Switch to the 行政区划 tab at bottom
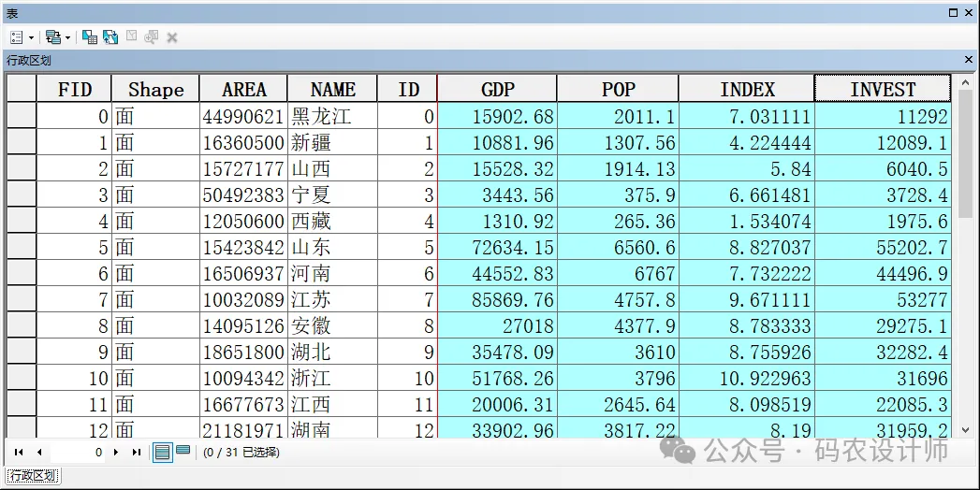This screenshot has height=490, width=980. pos(33,476)
